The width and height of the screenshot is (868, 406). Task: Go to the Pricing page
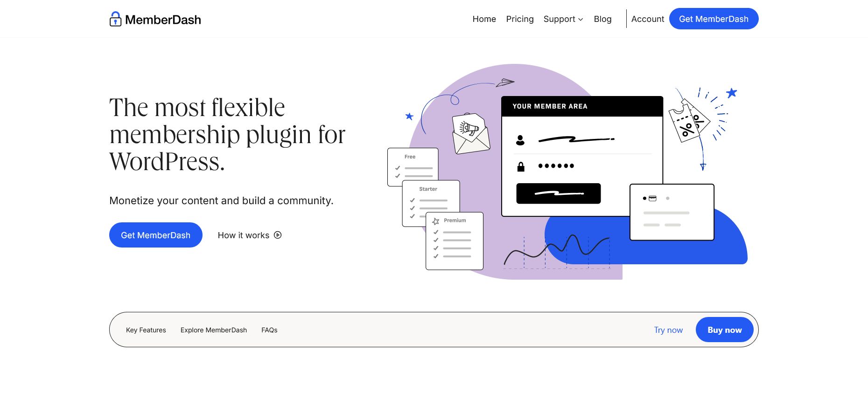(520, 19)
